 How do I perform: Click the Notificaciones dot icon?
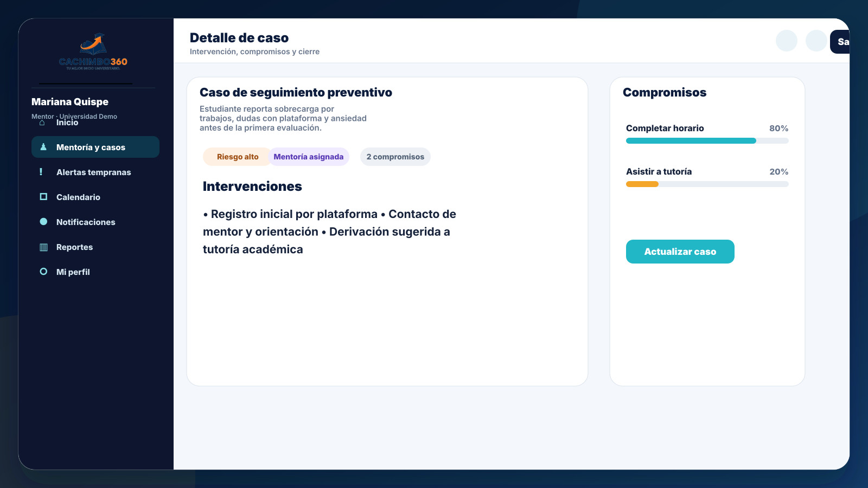click(43, 222)
